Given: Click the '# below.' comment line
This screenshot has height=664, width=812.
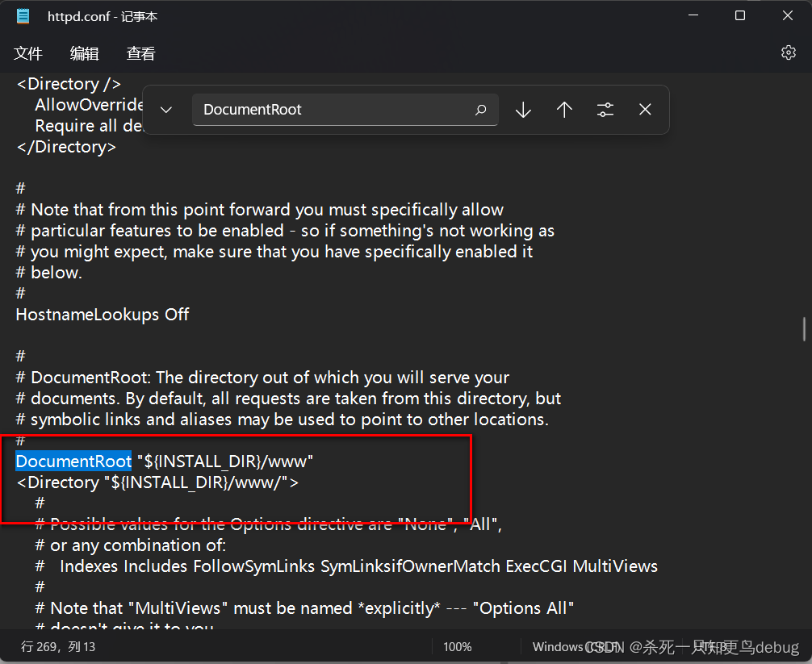Looking at the screenshot, I should tap(49, 273).
